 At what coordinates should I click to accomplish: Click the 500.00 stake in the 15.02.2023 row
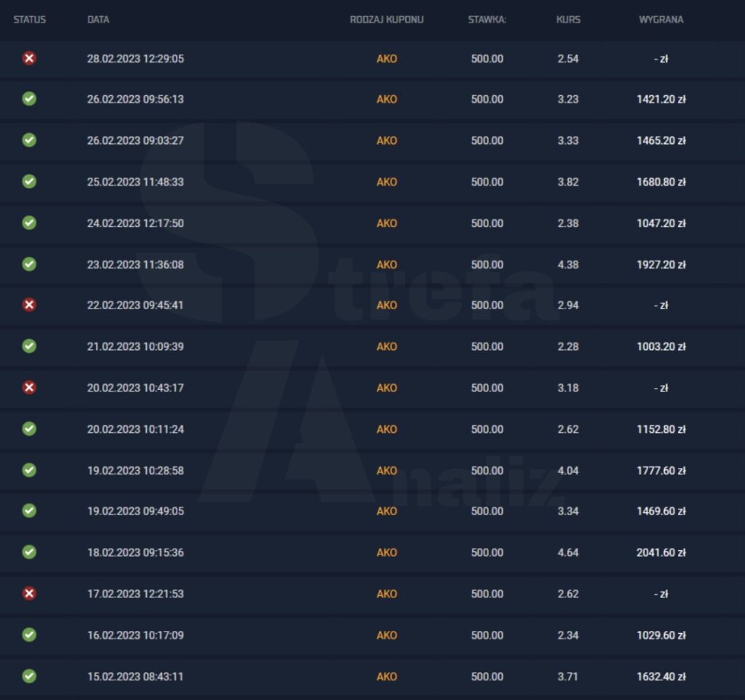tap(487, 677)
